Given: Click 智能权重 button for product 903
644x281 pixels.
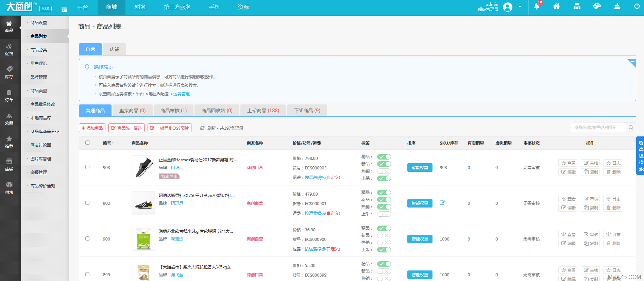Looking at the screenshot, I should [420, 167].
